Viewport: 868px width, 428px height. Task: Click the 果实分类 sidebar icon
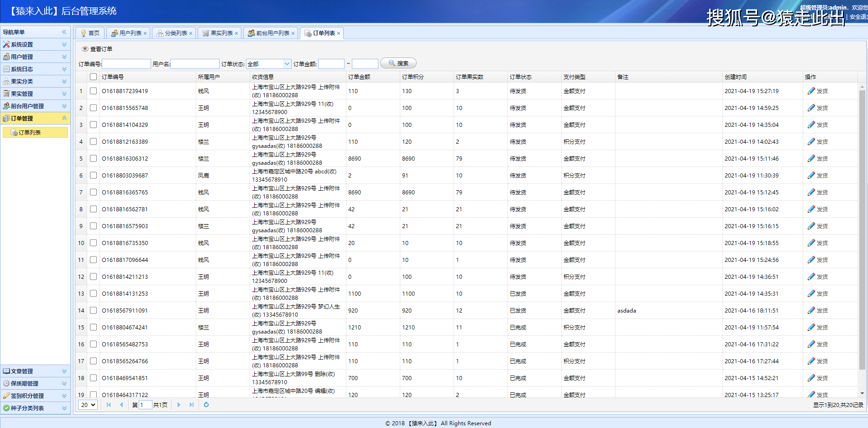[6, 81]
